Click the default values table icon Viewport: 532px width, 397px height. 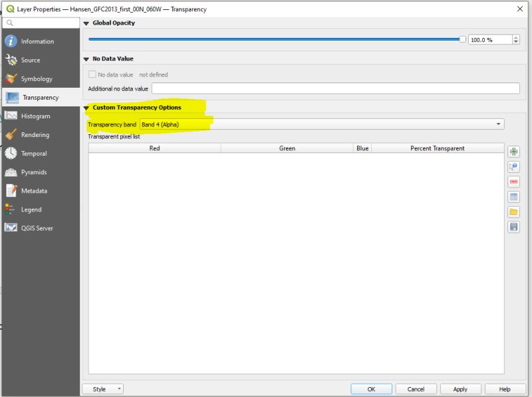click(513, 197)
